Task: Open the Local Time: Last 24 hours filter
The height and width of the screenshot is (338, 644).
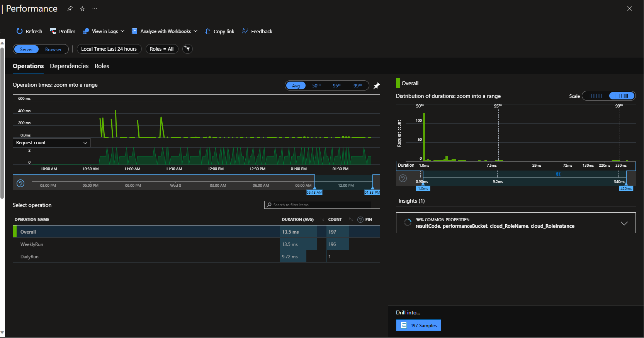Action: point(109,49)
